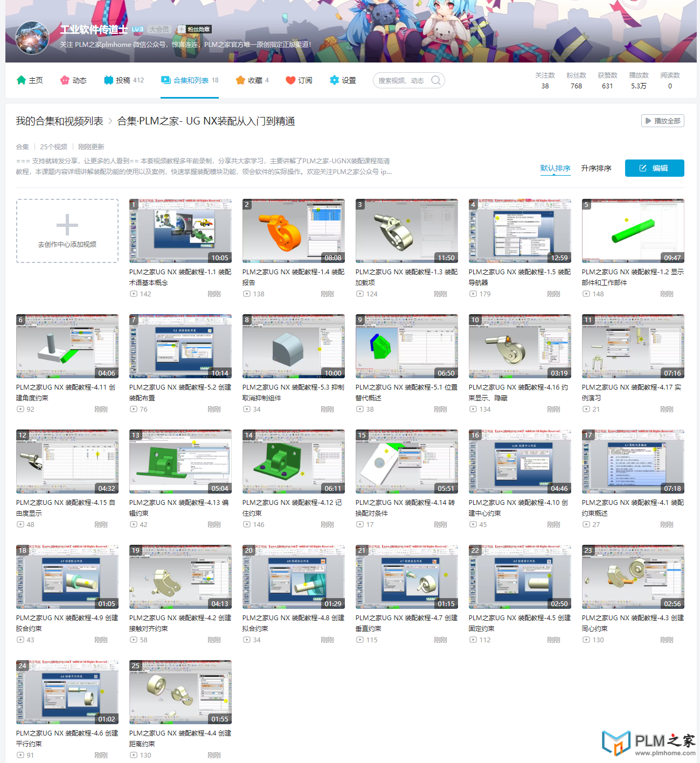Open the 主页 home tab
This screenshot has height=763, width=700.
coord(30,80)
